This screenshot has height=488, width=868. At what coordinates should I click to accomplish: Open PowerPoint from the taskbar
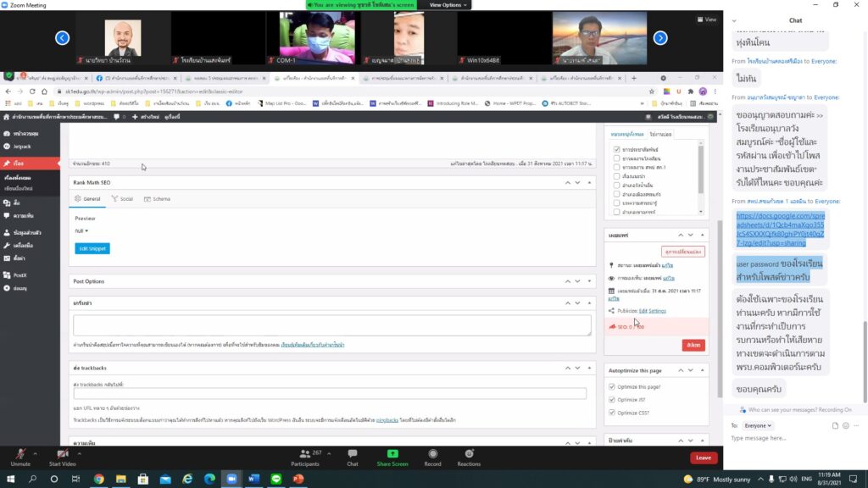(x=298, y=479)
